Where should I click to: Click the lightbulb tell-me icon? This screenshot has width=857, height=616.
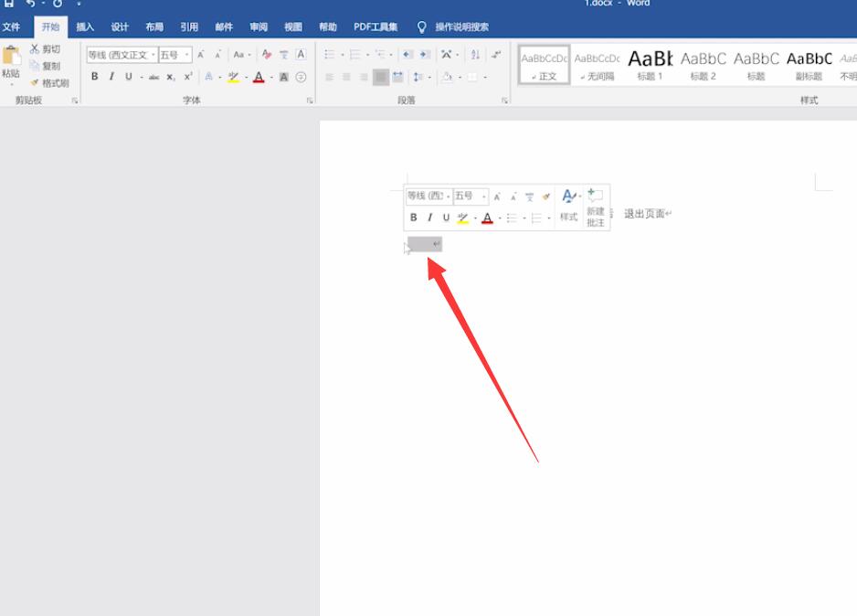(x=421, y=27)
